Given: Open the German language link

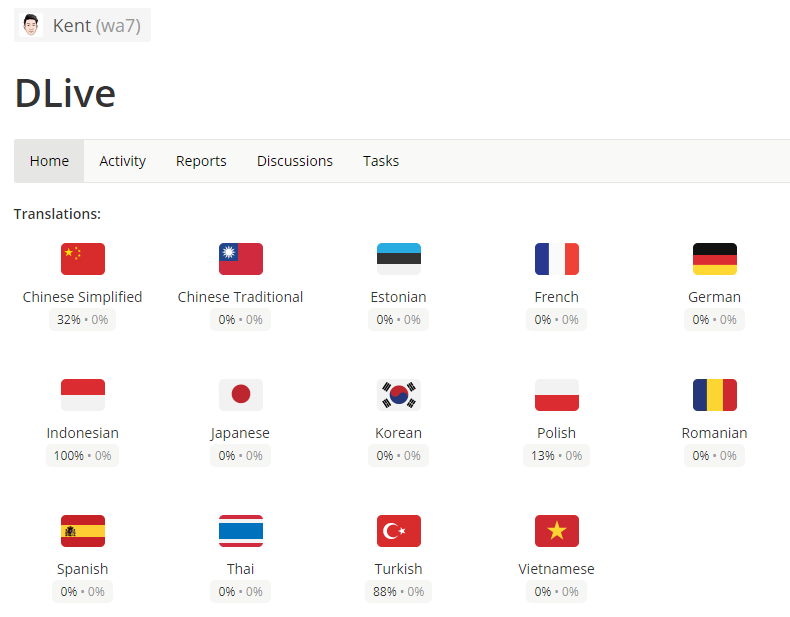Looking at the screenshot, I should (x=714, y=297).
